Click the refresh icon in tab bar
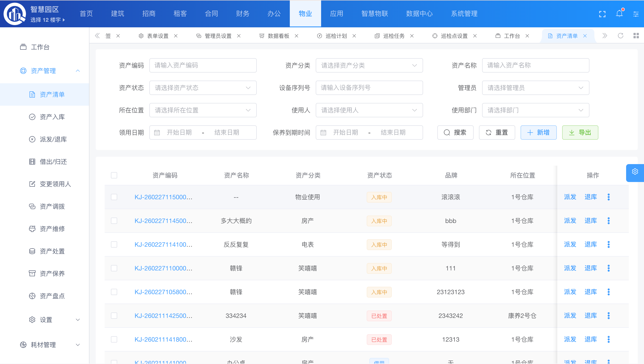The width and height of the screenshot is (644, 364). pyautogui.click(x=620, y=36)
